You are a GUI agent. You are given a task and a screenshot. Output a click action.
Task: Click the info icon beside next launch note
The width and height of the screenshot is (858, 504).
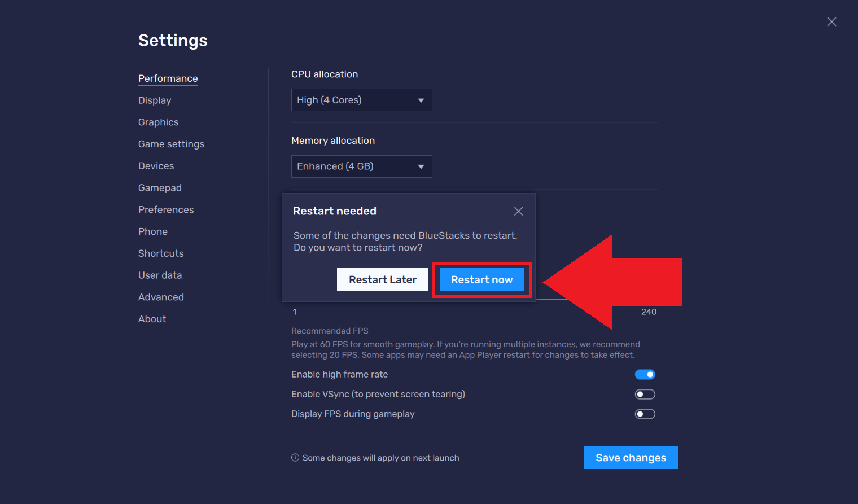(x=295, y=458)
